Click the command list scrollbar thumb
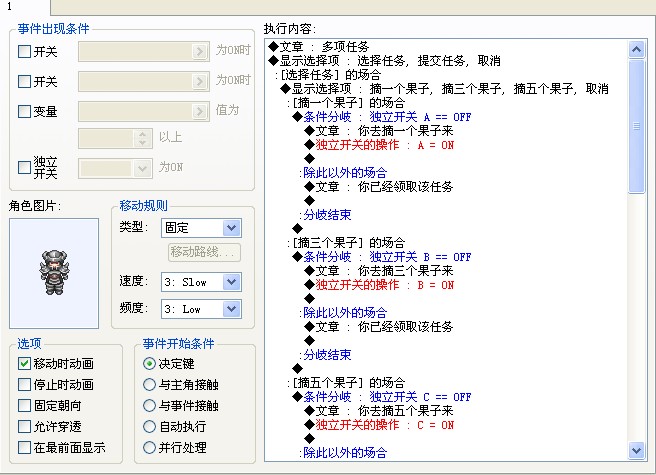Viewport: 656px width, 475px height. [636, 126]
